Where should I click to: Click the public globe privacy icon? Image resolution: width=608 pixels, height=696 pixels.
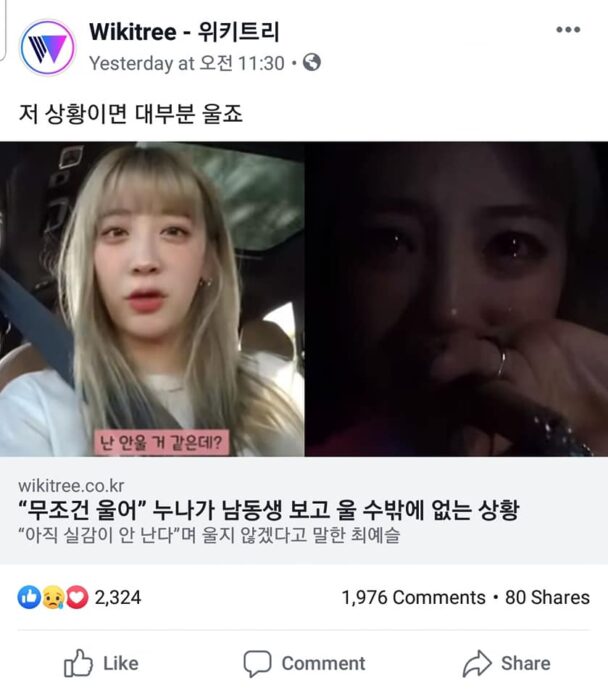coord(312,62)
